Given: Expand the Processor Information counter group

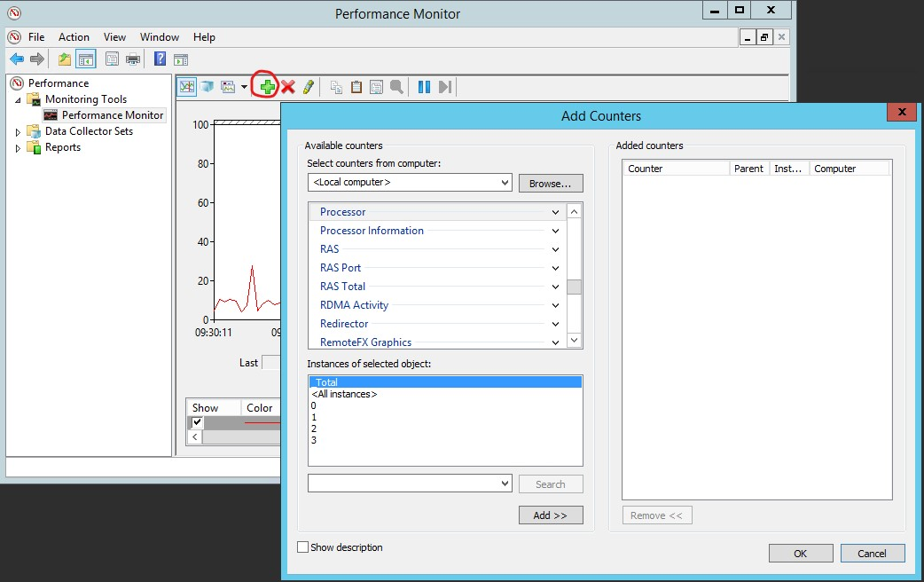Looking at the screenshot, I should click(555, 231).
